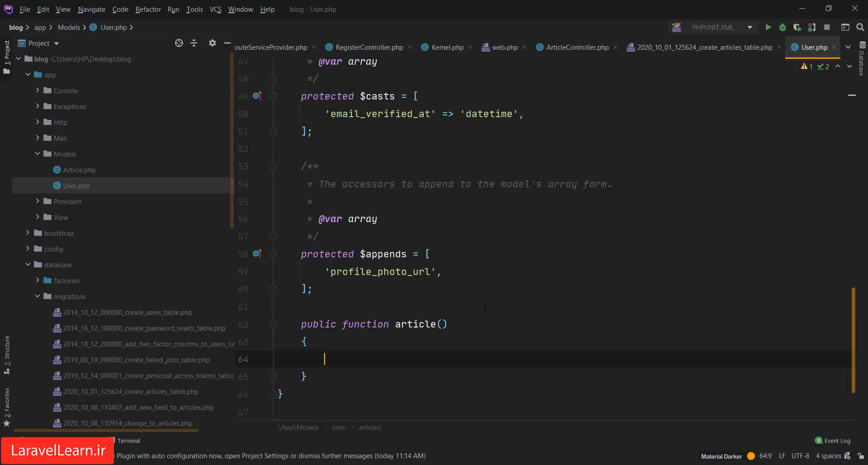Locate current file in Project tree

pyautogui.click(x=179, y=43)
